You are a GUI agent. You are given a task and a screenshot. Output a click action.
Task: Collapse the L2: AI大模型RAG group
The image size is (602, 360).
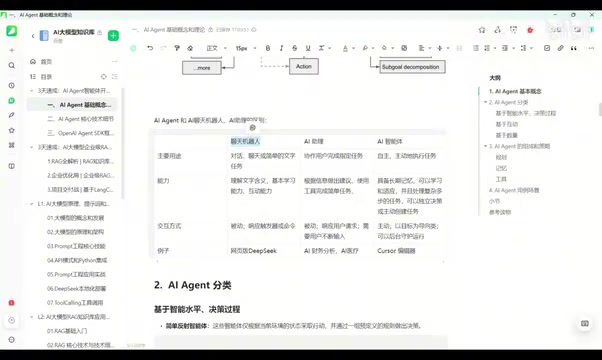31,317
